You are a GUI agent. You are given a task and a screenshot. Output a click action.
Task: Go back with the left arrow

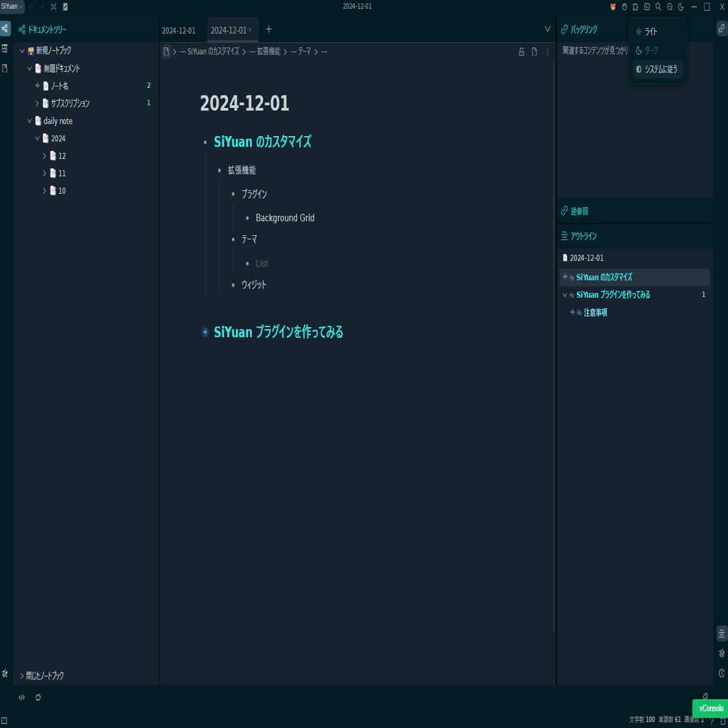(x=32, y=7)
